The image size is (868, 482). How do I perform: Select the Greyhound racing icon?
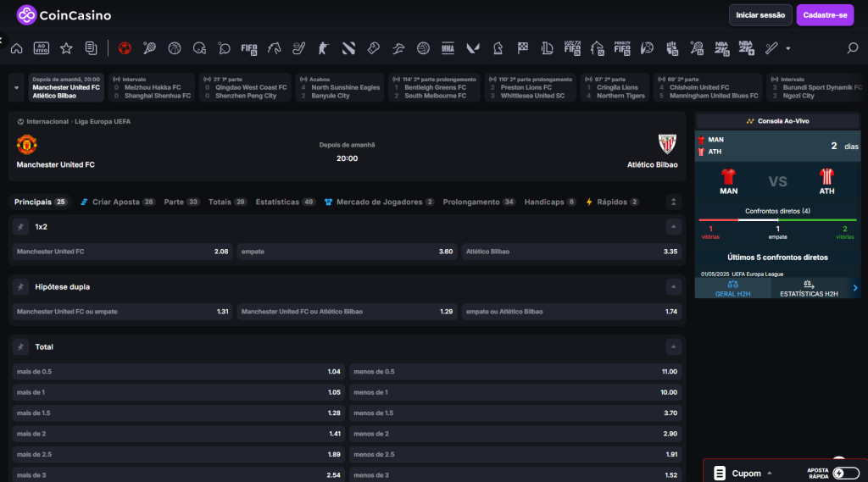(x=398, y=48)
